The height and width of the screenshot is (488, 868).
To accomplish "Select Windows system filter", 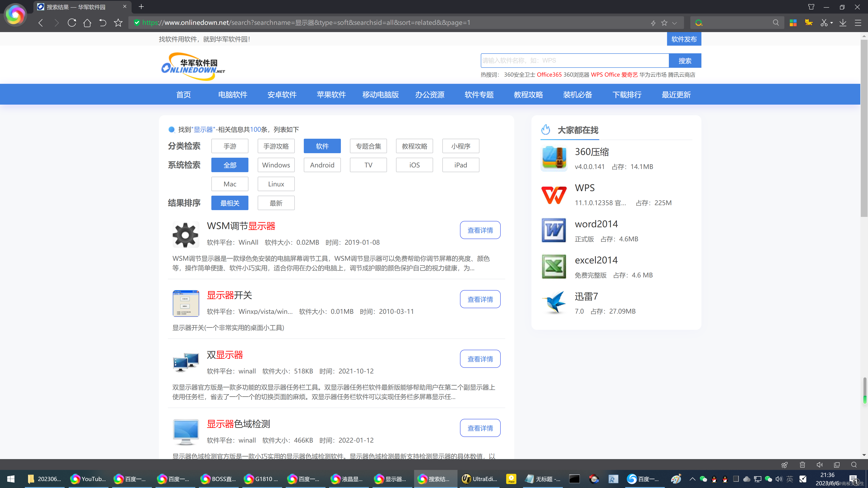I will (x=276, y=165).
